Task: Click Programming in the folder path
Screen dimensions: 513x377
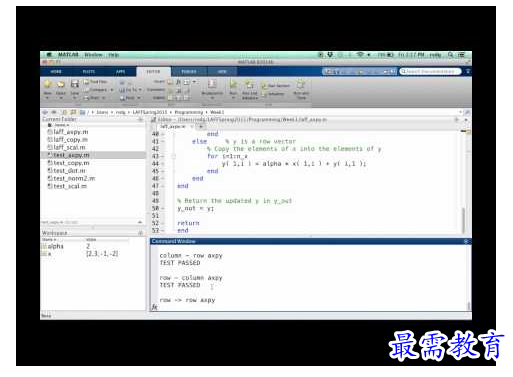Action: tap(189, 112)
